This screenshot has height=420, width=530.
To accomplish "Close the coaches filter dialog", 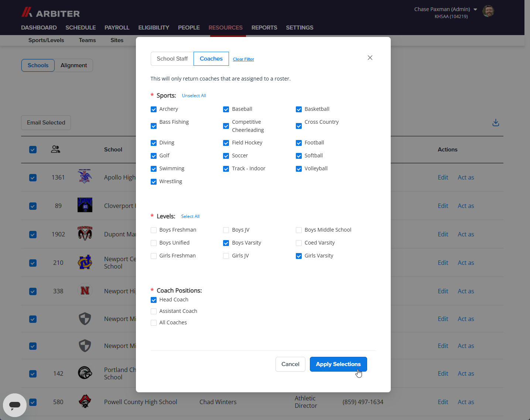I will coord(370,58).
